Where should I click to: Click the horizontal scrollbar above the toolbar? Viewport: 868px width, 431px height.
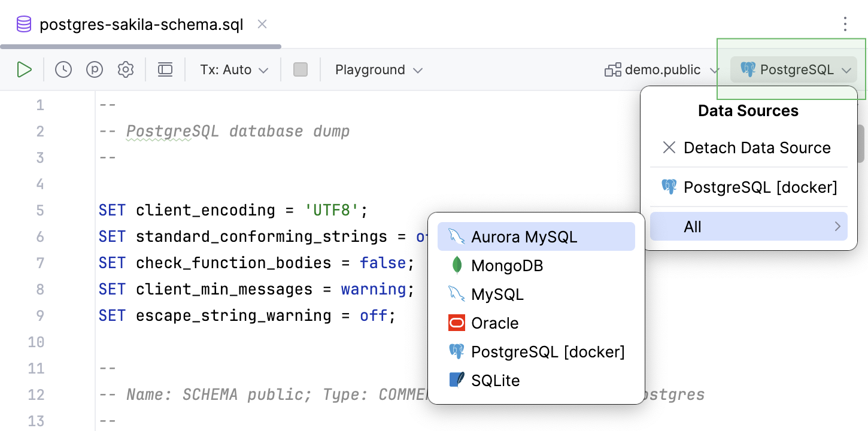(x=141, y=45)
